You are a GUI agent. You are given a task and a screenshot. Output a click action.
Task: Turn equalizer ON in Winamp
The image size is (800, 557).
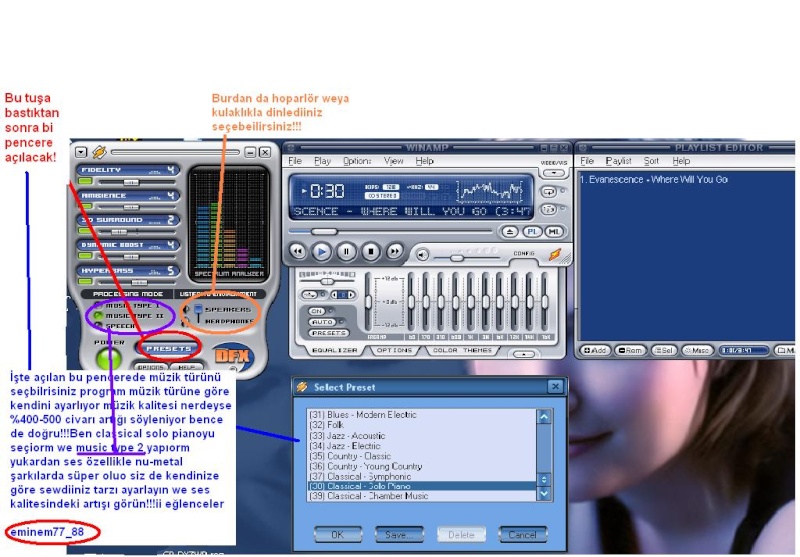(x=317, y=311)
